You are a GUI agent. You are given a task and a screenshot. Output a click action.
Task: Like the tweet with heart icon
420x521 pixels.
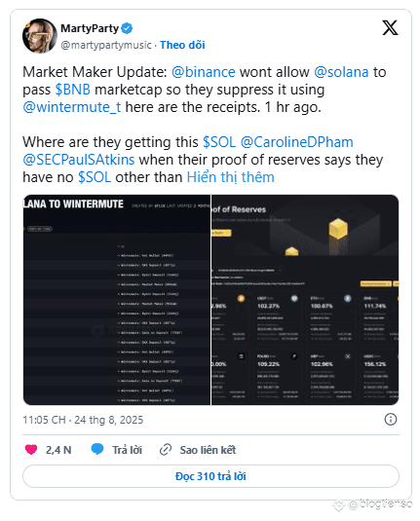coord(31,450)
